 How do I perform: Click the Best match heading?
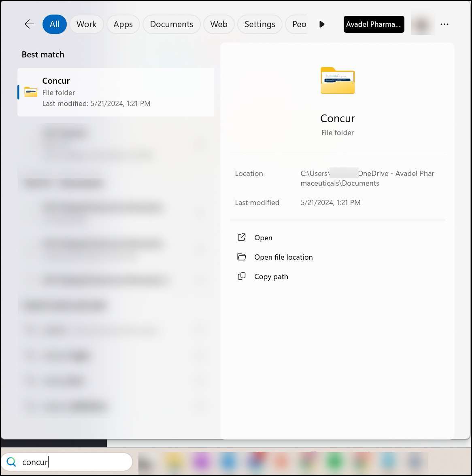43,54
